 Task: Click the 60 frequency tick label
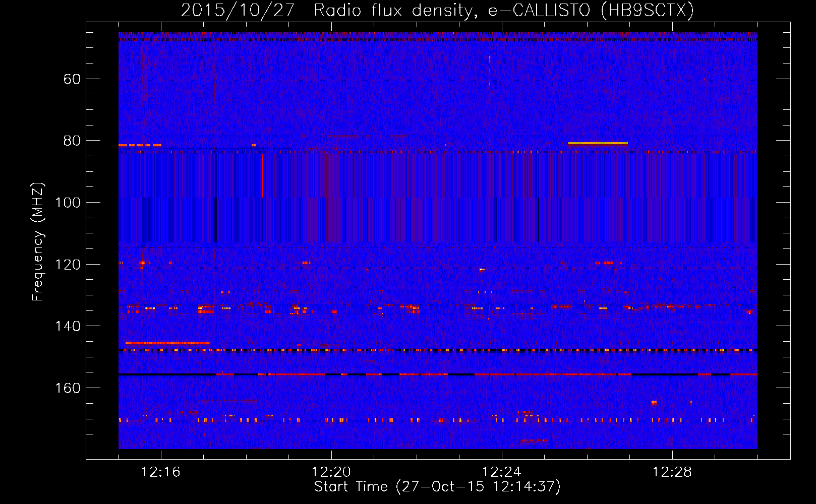[x=72, y=79]
